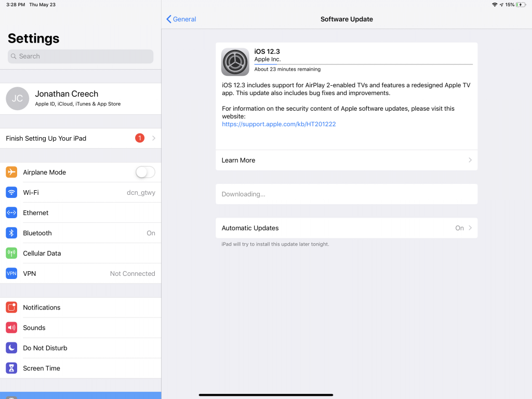Viewport: 532px width, 399px height.
Task: Open Automatic Updates chevron
Action: pyautogui.click(x=470, y=228)
